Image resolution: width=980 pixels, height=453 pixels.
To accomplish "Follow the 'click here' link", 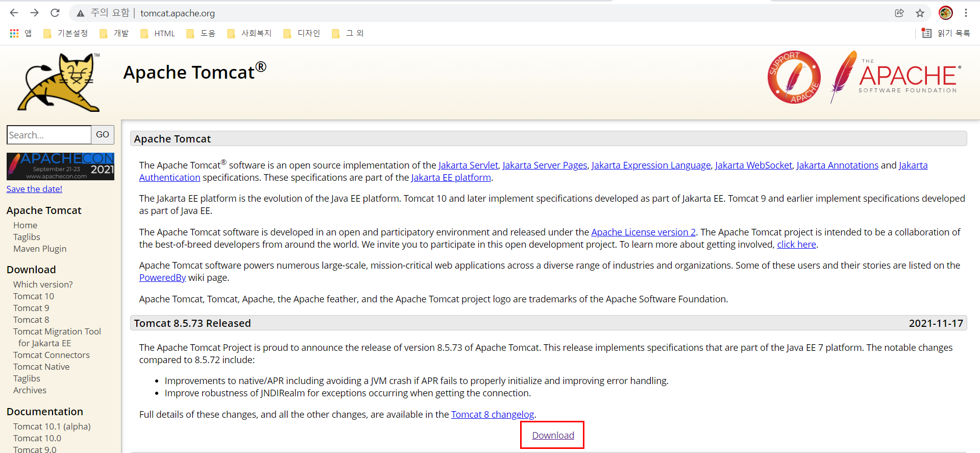I will (x=796, y=244).
